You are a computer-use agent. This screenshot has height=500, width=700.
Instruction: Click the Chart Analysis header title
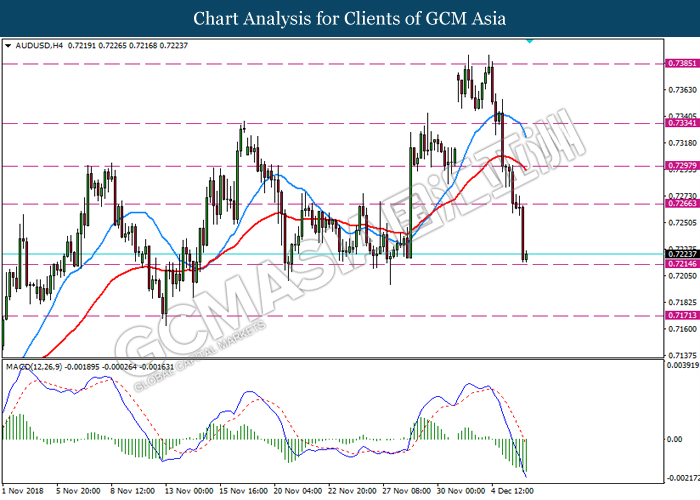click(x=350, y=18)
